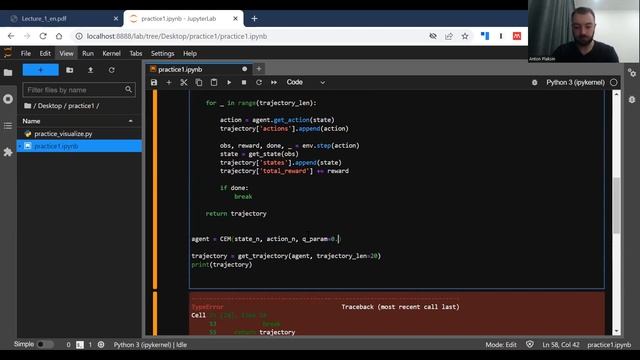The height and width of the screenshot is (360, 640).
Task: Switch kernel via Python 3 (ipykernel)
Action: pyautogui.click(x=575, y=82)
